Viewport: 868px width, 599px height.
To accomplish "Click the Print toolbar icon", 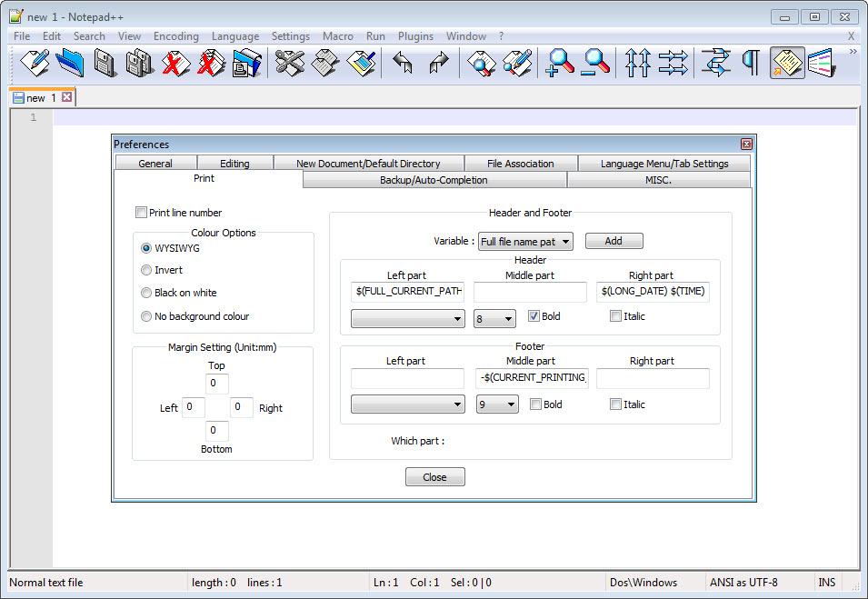I will pos(246,63).
